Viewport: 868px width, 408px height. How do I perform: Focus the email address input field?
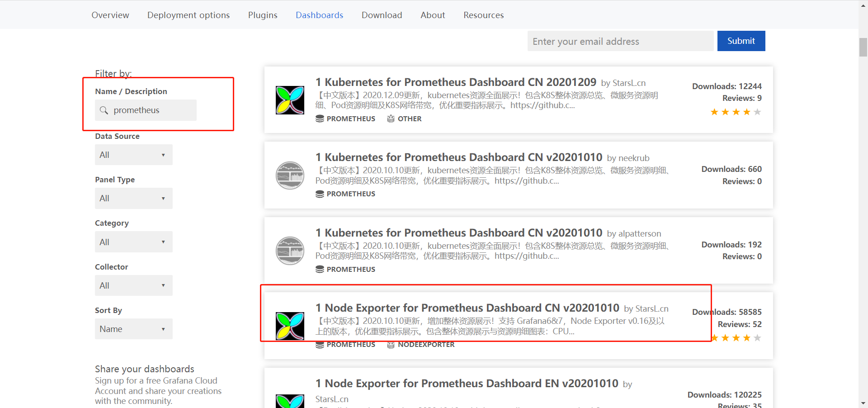pyautogui.click(x=621, y=41)
